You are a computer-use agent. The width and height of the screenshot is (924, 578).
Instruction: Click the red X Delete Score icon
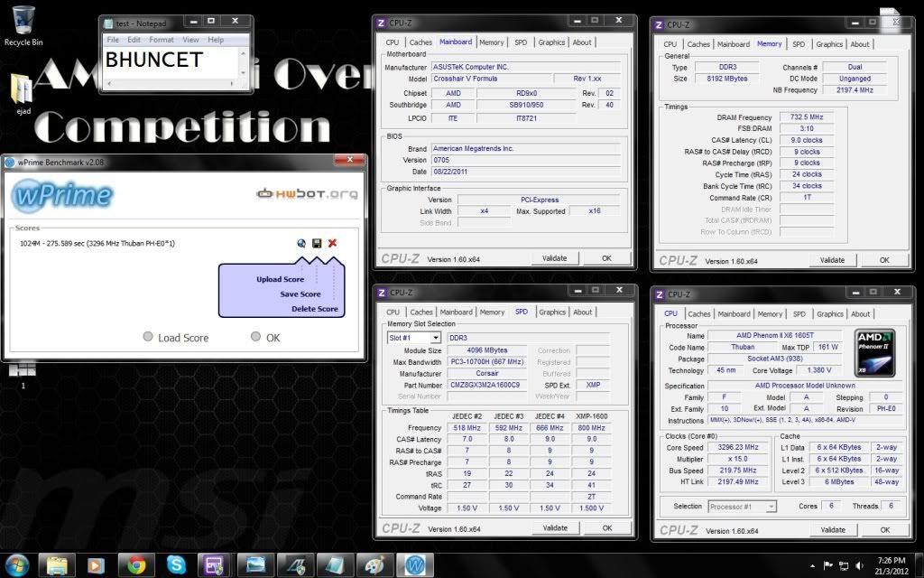[332, 243]
